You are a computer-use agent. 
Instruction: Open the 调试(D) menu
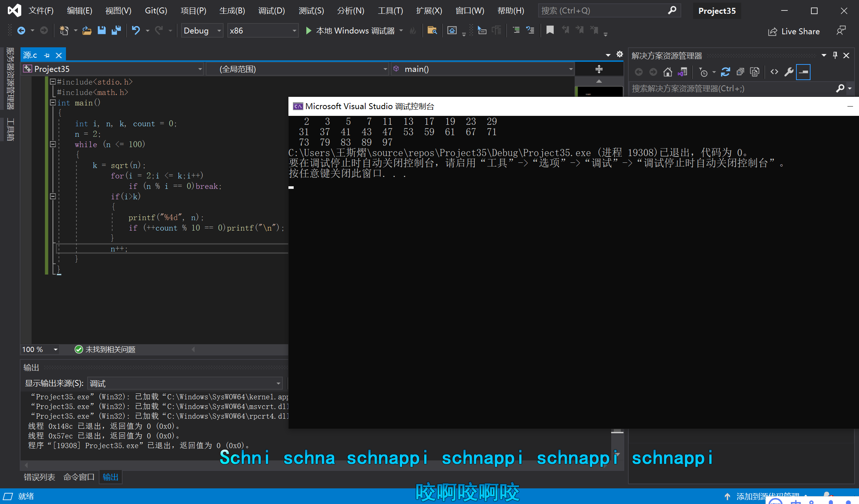(x=271, y=10)
